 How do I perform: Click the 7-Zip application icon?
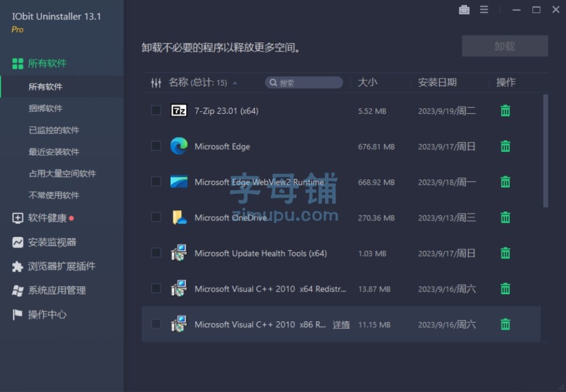tap(179, 110)
